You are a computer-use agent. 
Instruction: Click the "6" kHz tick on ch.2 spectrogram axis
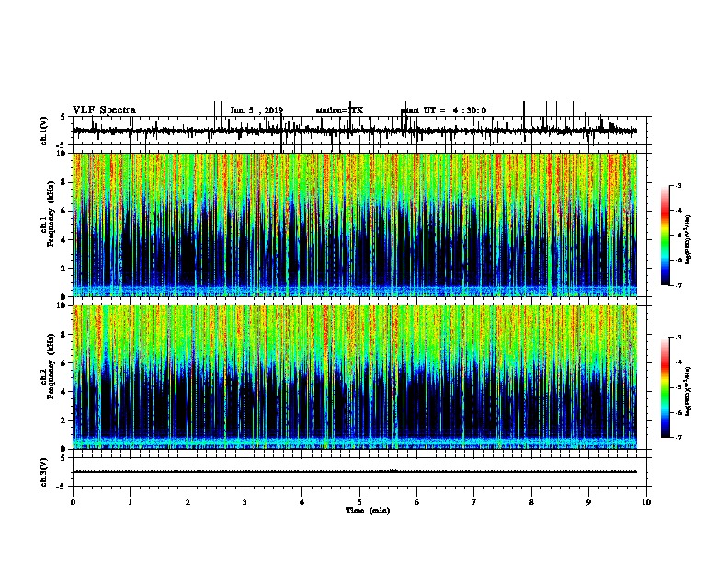pos(63,363)
